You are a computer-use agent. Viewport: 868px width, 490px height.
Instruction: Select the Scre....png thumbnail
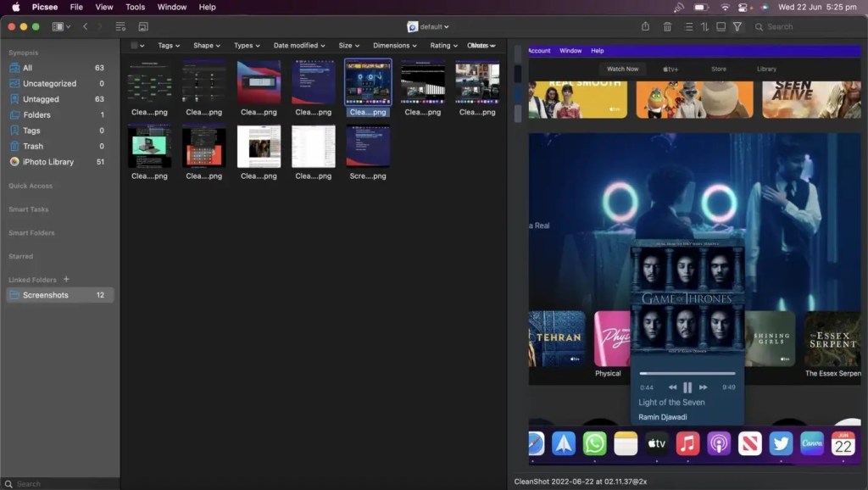(x=368, y=146)
